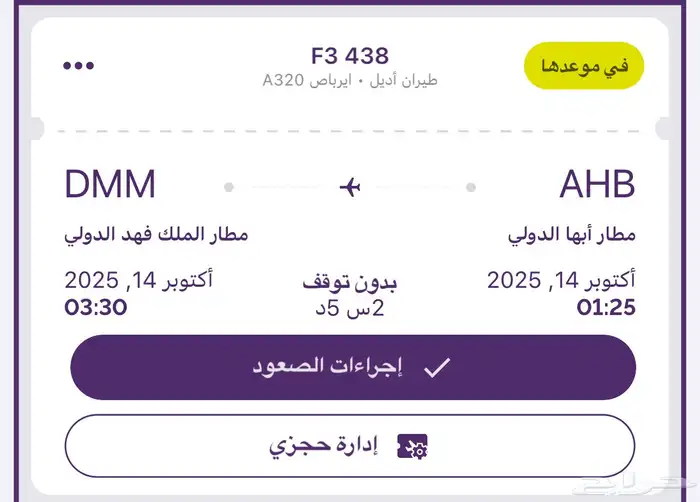The image size is (700, 502).
Task: Tap the yellow في موعدها status badge
Action: click(x=584, y=65)
